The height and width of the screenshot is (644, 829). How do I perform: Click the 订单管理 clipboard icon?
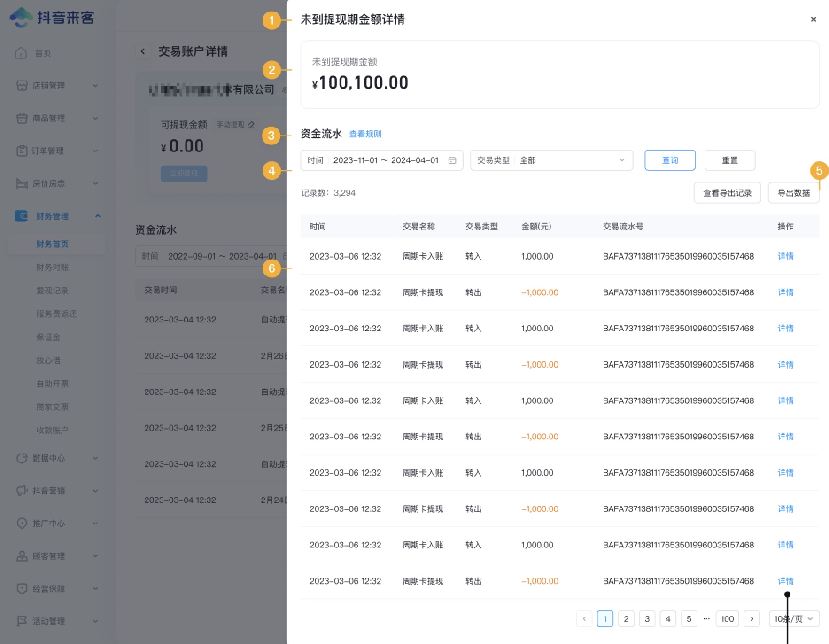22,151
